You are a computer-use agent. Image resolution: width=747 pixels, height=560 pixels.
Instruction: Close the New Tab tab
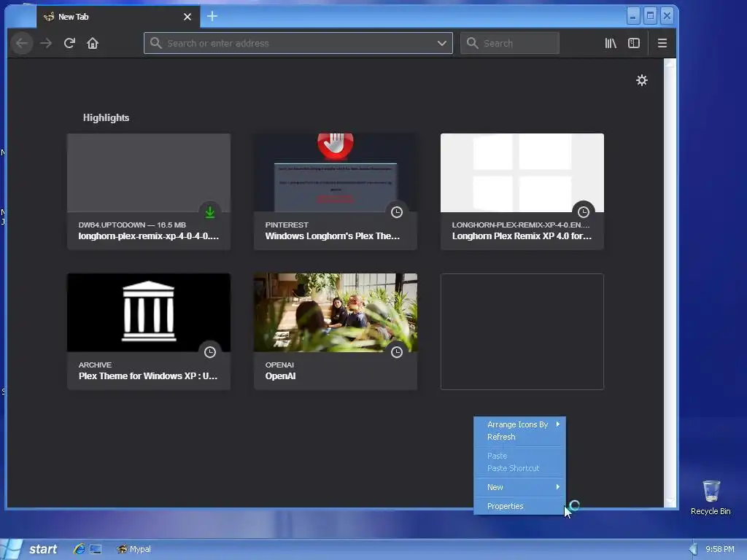click(187, 17)
